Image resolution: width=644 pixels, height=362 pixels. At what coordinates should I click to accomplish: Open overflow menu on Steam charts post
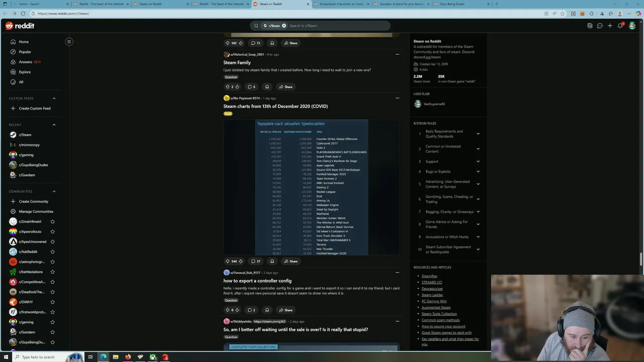(x=397, y=98)
